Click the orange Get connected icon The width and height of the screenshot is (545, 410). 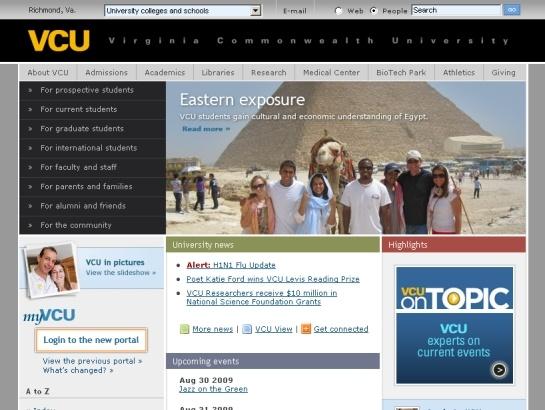pos(306,329)
